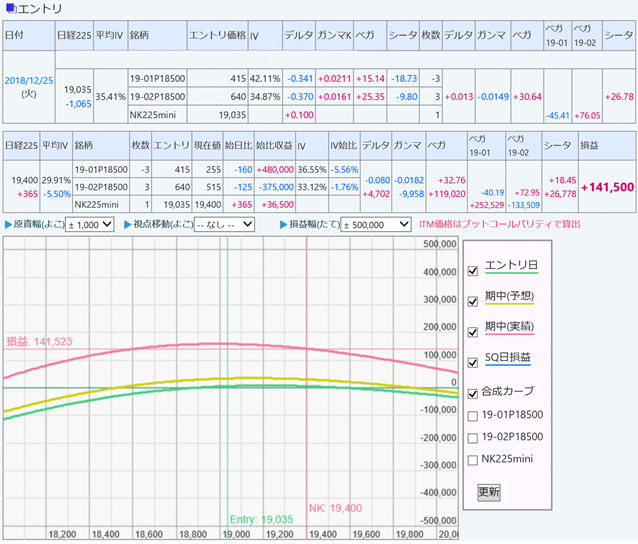
Task: Click the +0.013 delta total cell
Action: point(459,97)
